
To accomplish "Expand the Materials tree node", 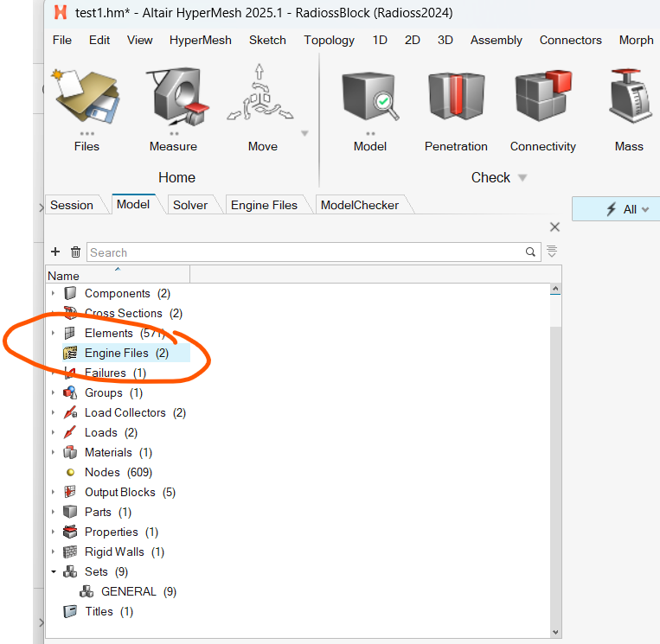I will [x=53, y=452].
